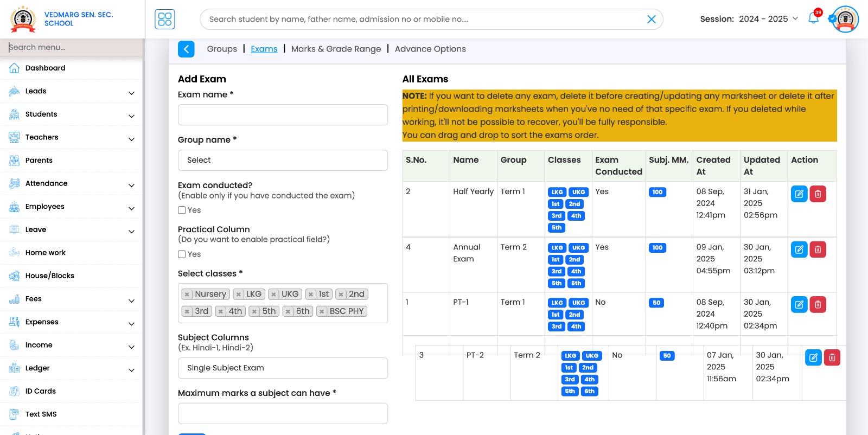Click the Home work sidebar icon
Viewport: 868px width, 435px height.
pos(14,253)
